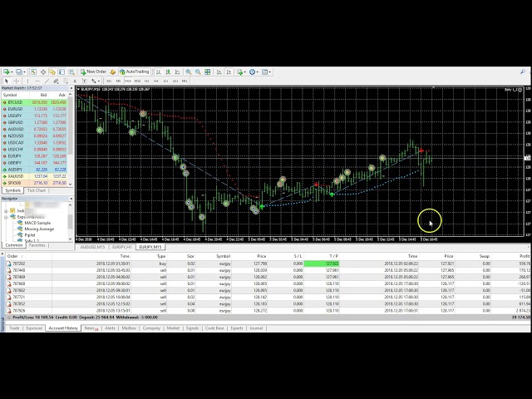Switch to the EURJPY,H1 chart tab
Screen dimensions: 532x399
point(122,247)
